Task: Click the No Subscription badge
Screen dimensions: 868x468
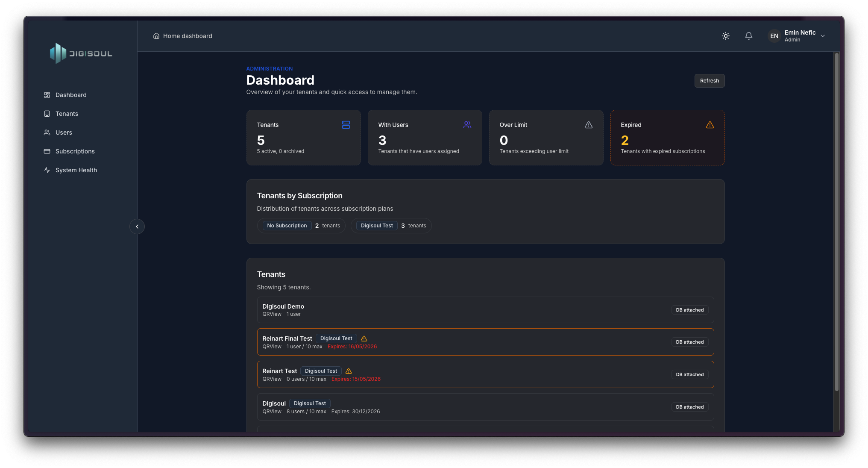Action: click(x=287, y=226)
